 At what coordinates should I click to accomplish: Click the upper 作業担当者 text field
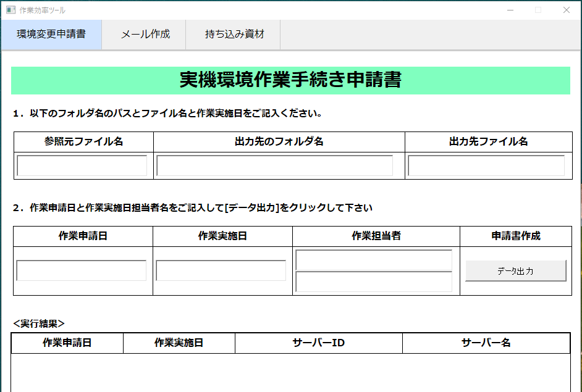coord(374,260)
